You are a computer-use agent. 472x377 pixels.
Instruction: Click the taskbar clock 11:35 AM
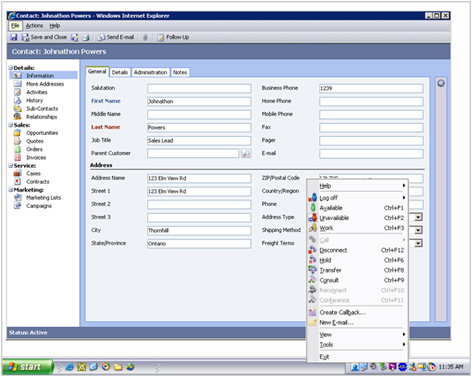point(451,367)
